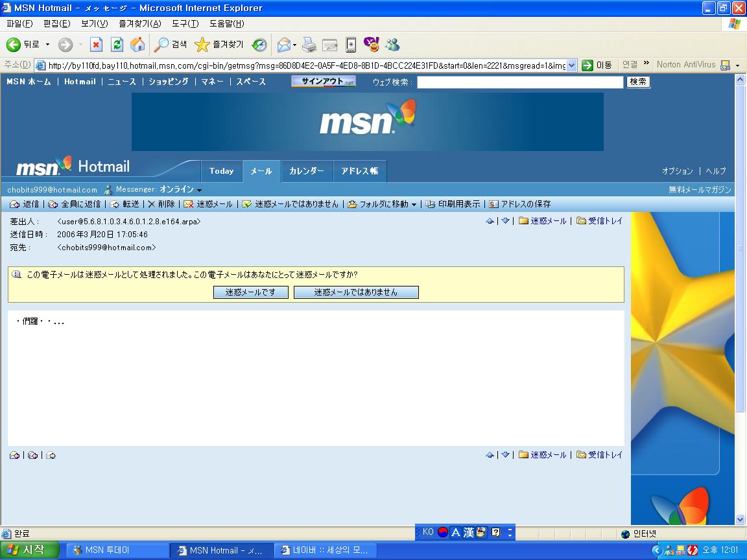The image size is (747, 560).
Task: Open the 파일(F) menu
Action: pos(19,23)
